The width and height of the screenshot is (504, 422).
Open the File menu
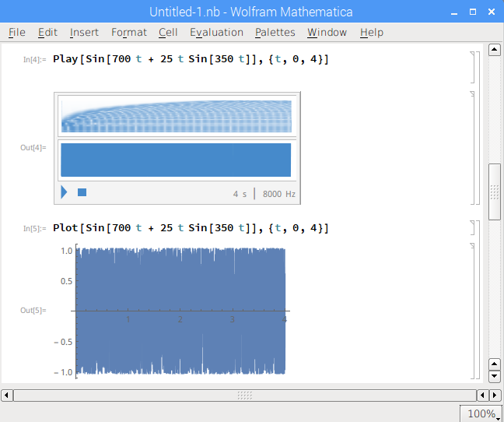16,32
